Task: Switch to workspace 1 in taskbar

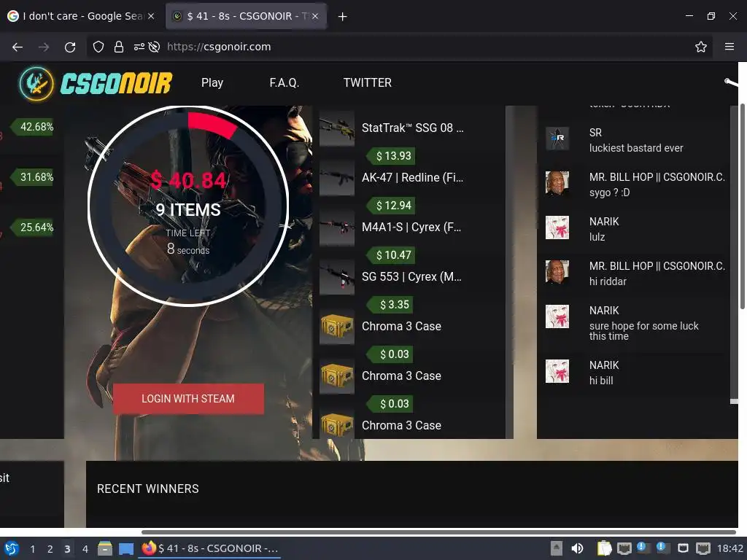Action: (x=32, y=549)
